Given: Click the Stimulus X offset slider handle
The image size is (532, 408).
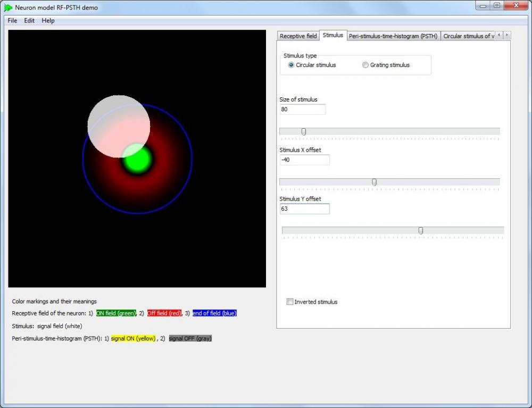Looking at the screenshot, I should pos(374,181).
